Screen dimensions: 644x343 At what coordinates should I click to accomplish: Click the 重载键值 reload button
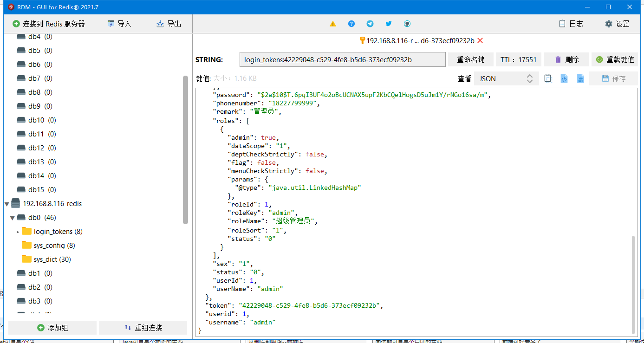pos(614,59)
